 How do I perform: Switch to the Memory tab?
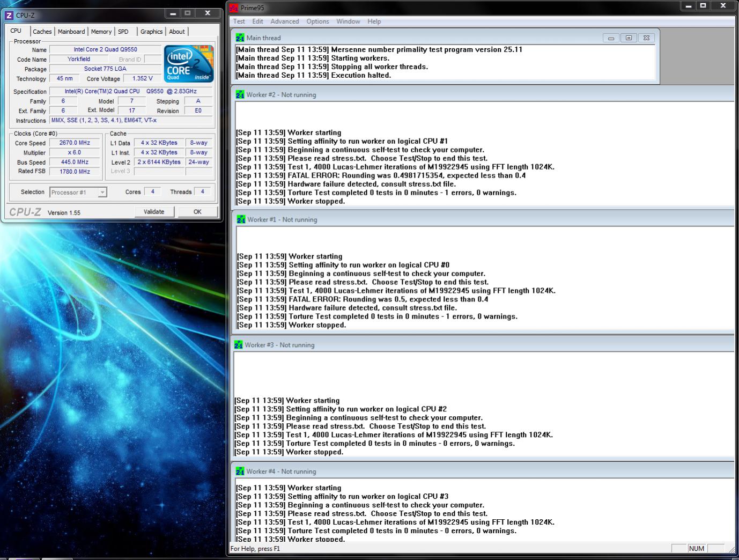pyautogui.click(x=101, y=32)
